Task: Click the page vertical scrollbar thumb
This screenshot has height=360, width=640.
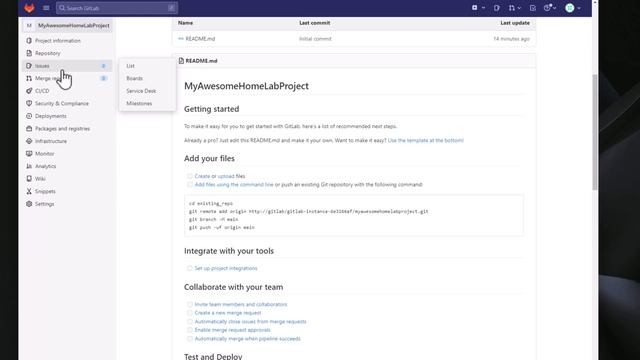Action: click(595, 132)
